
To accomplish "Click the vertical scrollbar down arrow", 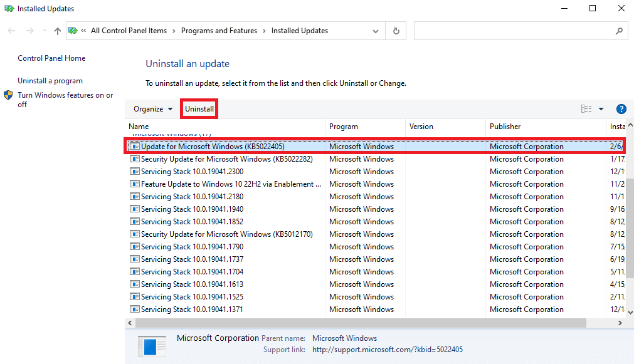I will point(630,312).
